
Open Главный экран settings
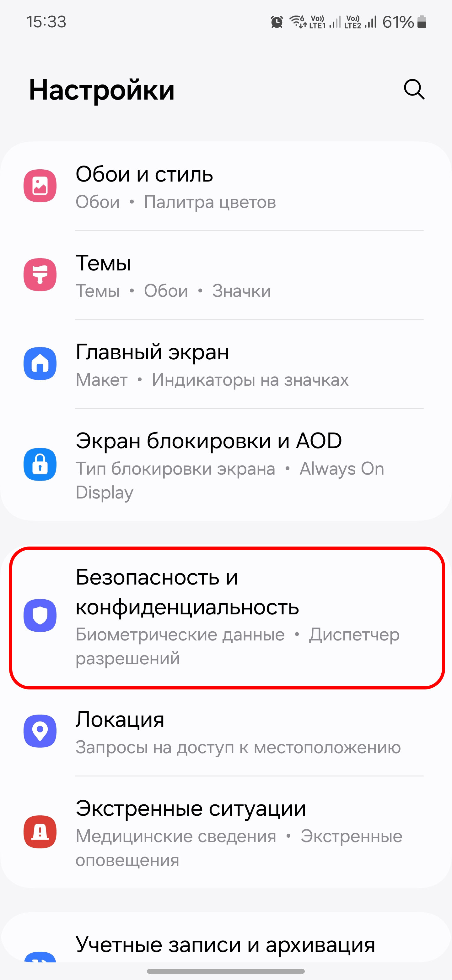[226, 364]
